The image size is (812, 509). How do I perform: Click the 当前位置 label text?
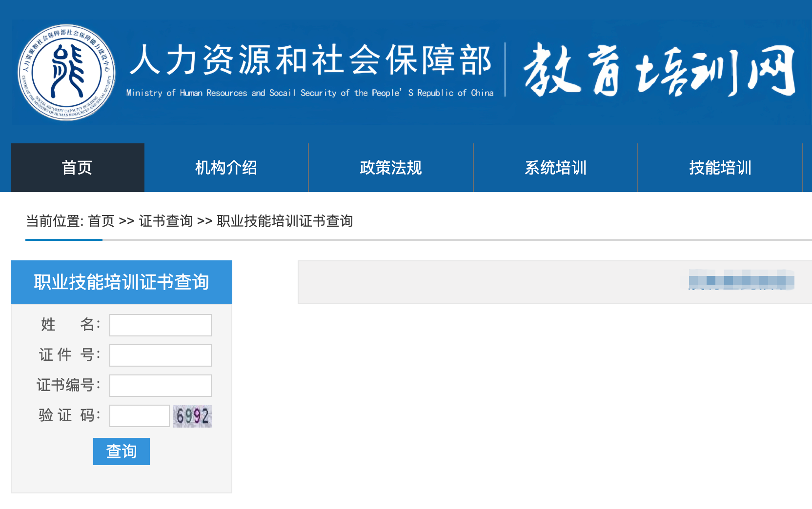[55, 221]
